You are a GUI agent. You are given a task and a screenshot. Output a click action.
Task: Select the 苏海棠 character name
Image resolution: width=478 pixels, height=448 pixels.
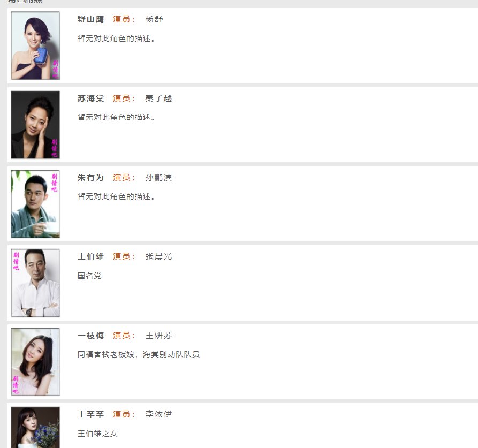tap(91, 98)
